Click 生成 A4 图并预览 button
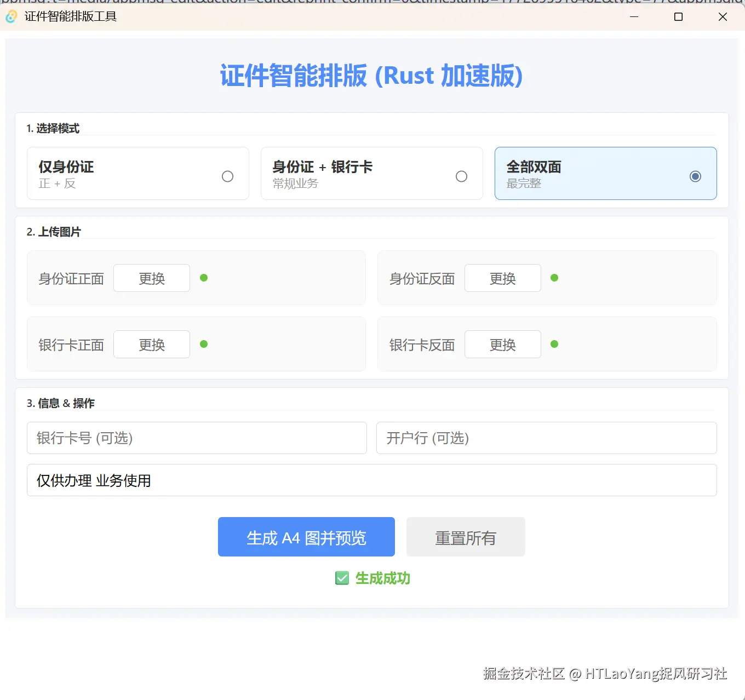The height and width of the screenshot is (700, 745). point(306,537)
